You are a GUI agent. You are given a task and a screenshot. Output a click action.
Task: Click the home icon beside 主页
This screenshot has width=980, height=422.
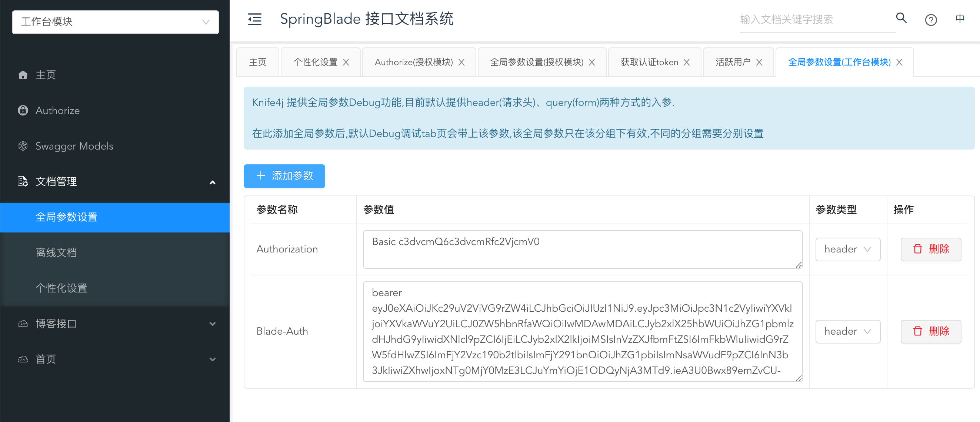tap(23, 74)
